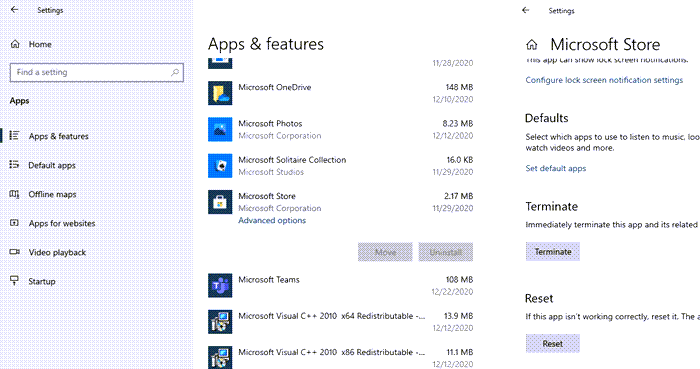
Task: Open Video playback settings page
Action: click(57, 252)
